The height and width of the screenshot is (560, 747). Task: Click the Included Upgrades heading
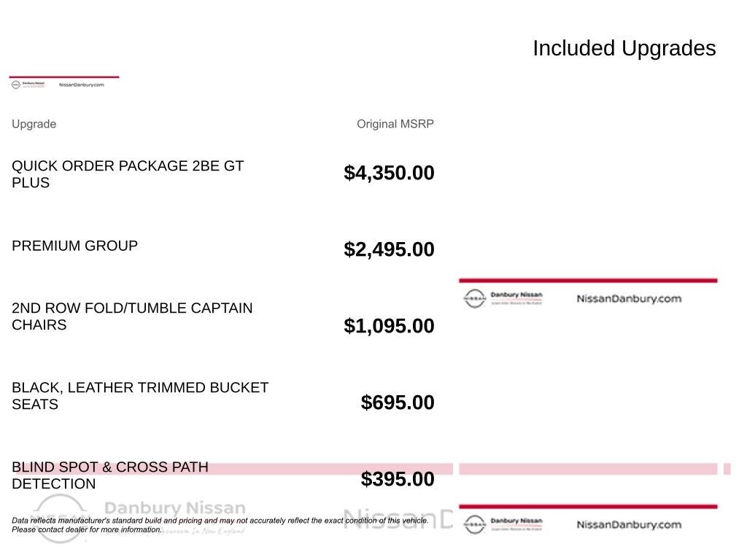624,48
